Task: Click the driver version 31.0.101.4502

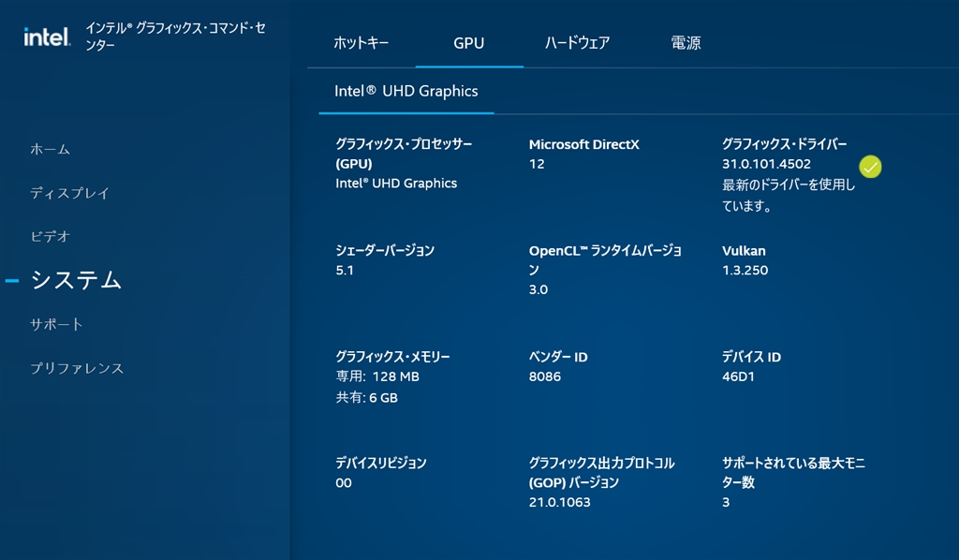Action: coord(766,164)
